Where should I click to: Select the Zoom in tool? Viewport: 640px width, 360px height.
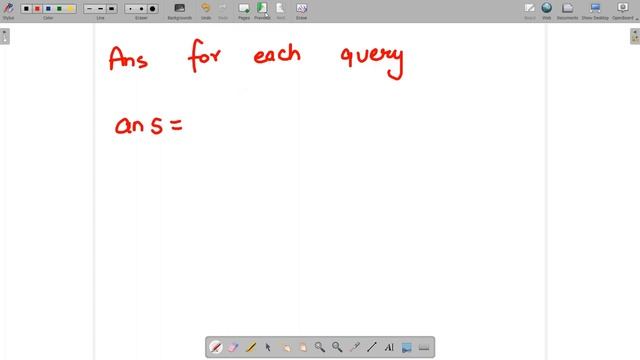(320, 347)
